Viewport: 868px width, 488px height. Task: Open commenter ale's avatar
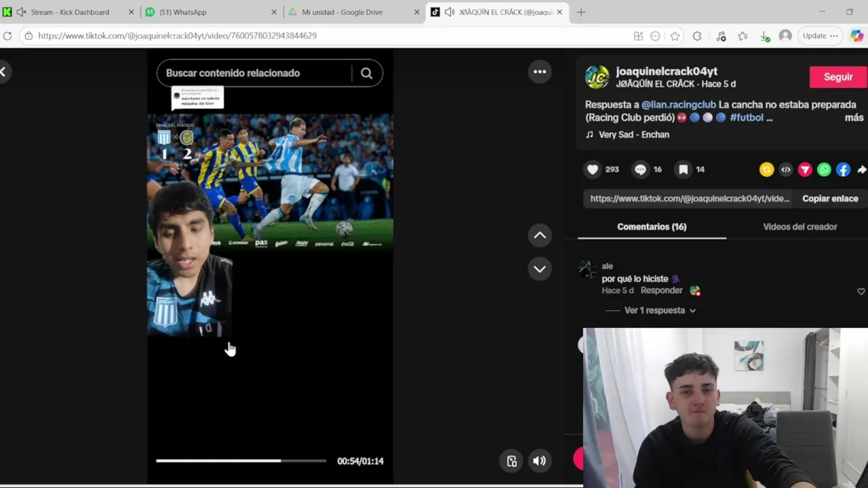pos(587,270)
